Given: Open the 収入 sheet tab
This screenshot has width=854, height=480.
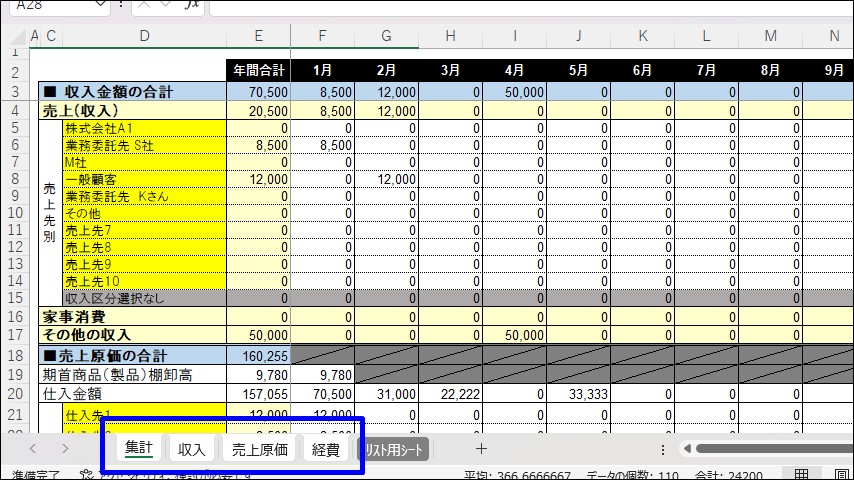Looking at the screenshot, I should click(x=192, y=450).
